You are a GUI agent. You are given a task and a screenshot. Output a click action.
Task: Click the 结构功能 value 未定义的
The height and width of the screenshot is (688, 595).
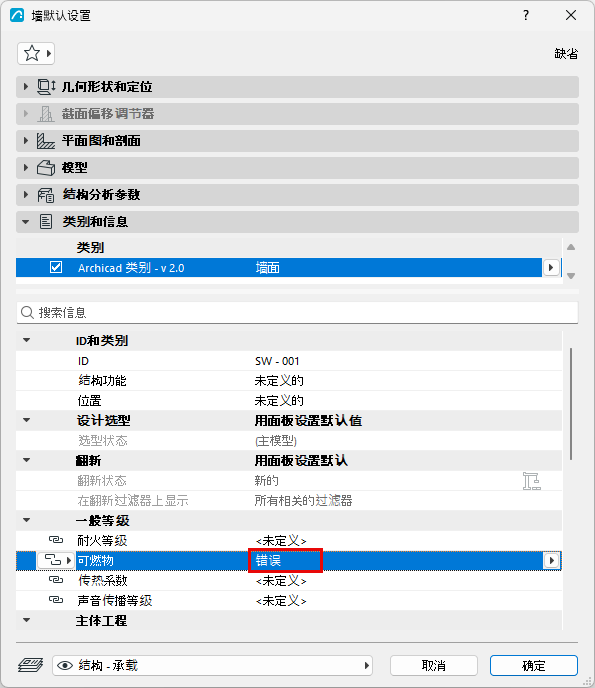point(279,380)
